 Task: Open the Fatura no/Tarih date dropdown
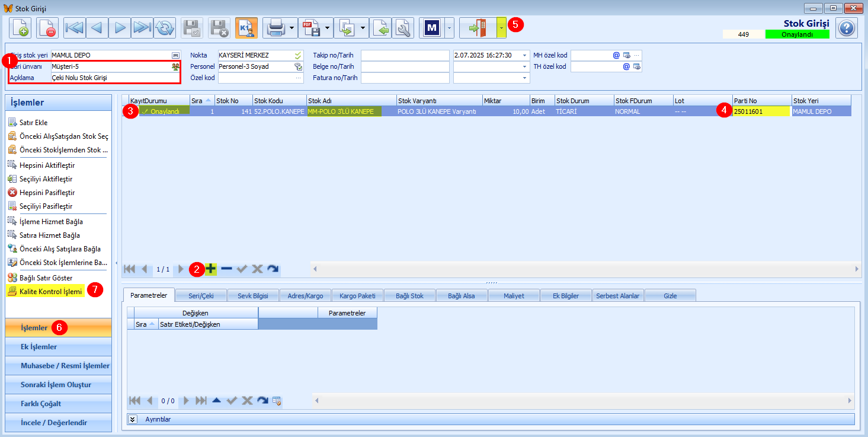(525, 78)
